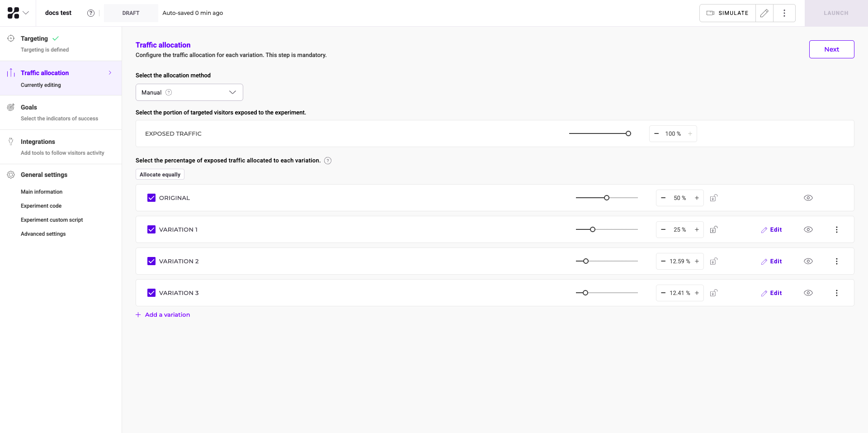Toggle the Variation 2 checkbox
This screenshot has width=868, height=433.
(151, 261)
